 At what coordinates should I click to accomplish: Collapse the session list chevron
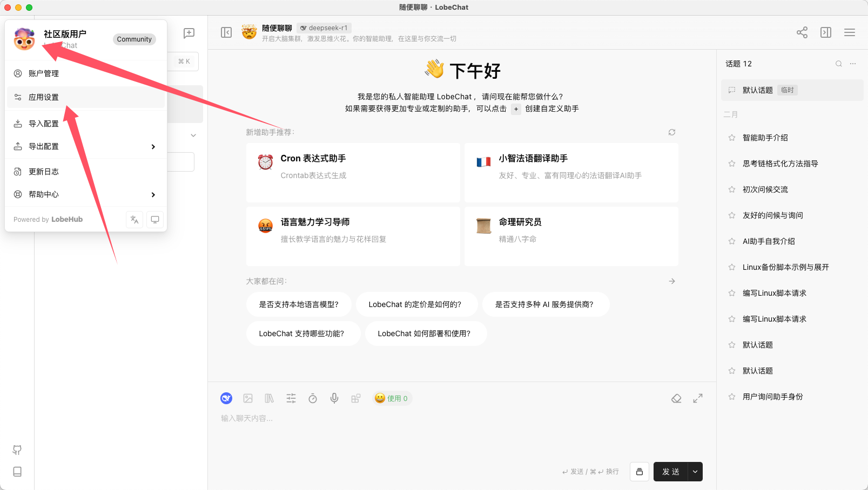click(193, 135)
